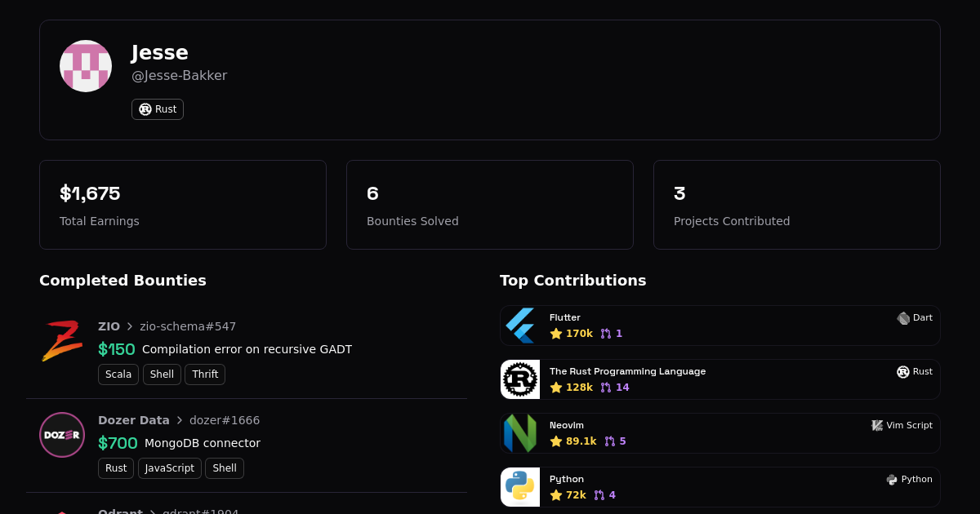Open the ZIO organization logo
Image resolution: width=980 pixels, height=514 pixels.
point(62,341)
